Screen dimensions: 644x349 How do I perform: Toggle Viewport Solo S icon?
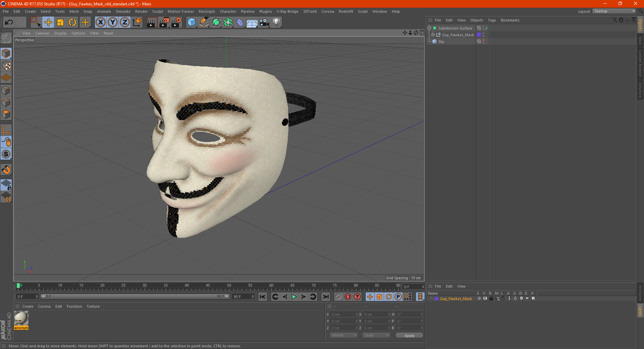point(6,154)
